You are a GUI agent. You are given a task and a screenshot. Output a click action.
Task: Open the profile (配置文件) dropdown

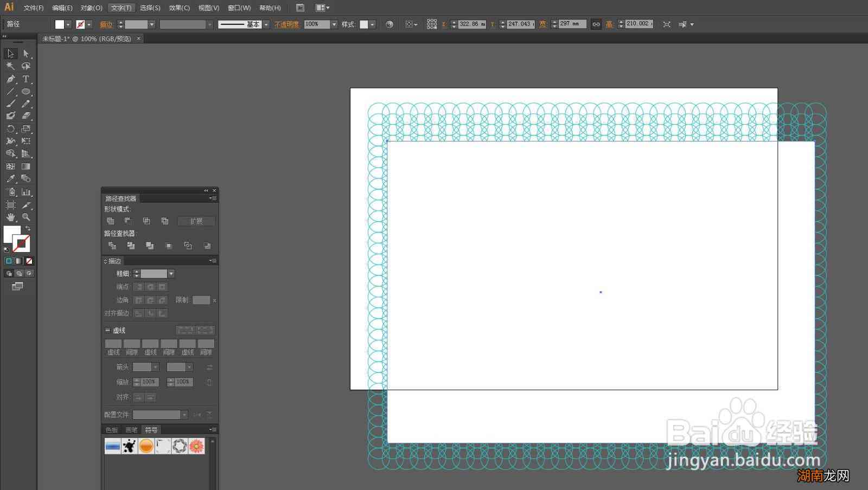pos(184,415)
